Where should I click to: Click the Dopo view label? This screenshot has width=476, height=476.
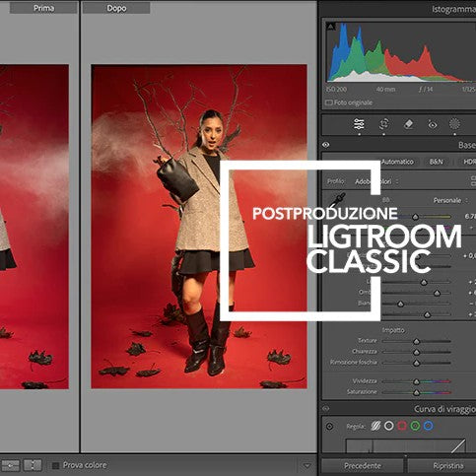[116, 8]
